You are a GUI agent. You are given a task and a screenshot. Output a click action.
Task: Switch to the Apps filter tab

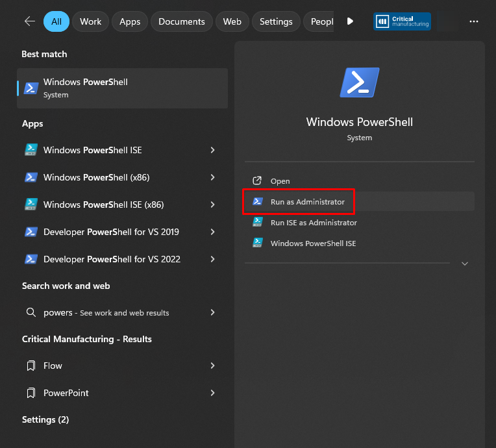click(130, 21)
